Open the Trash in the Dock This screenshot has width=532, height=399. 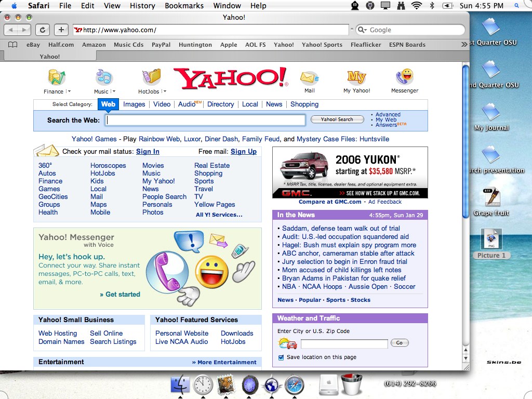(352, 384)
